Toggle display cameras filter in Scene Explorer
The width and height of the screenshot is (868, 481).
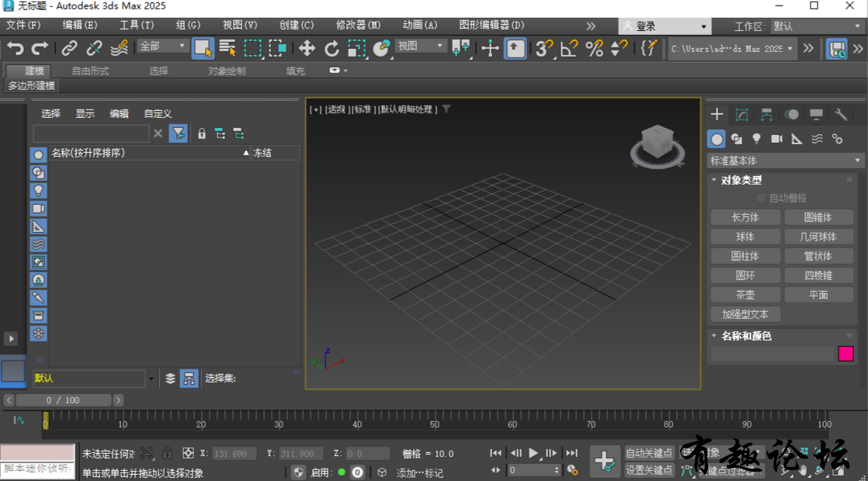(x=38, y=209)
